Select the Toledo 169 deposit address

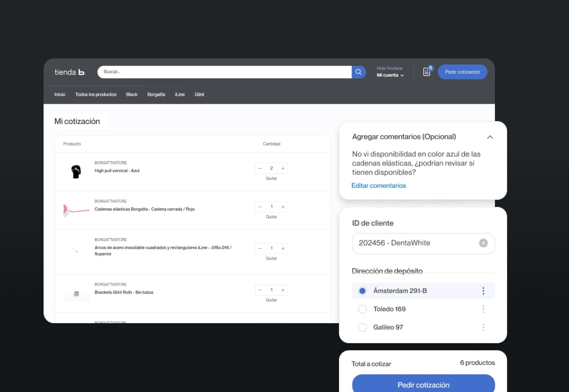point(362,309)
